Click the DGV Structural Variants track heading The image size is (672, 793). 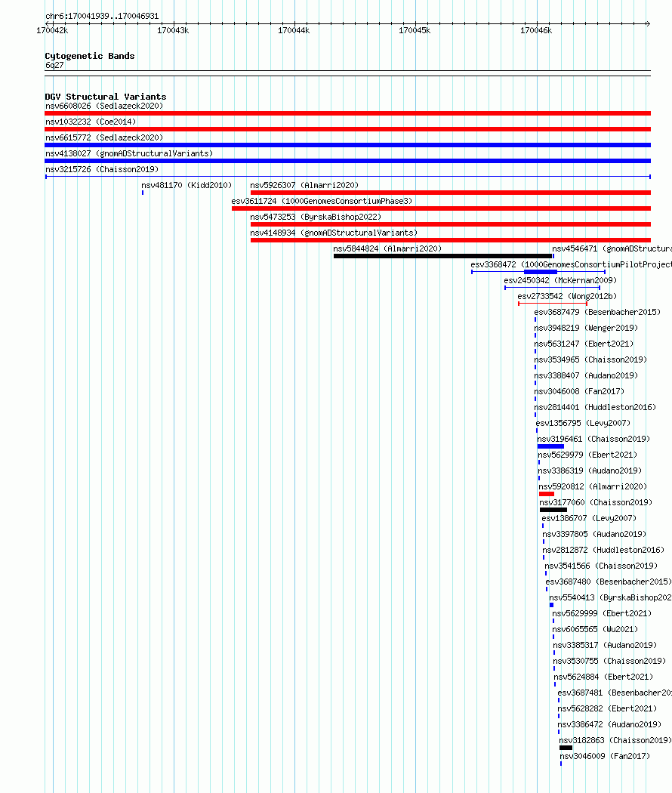(x=106, y=97)
